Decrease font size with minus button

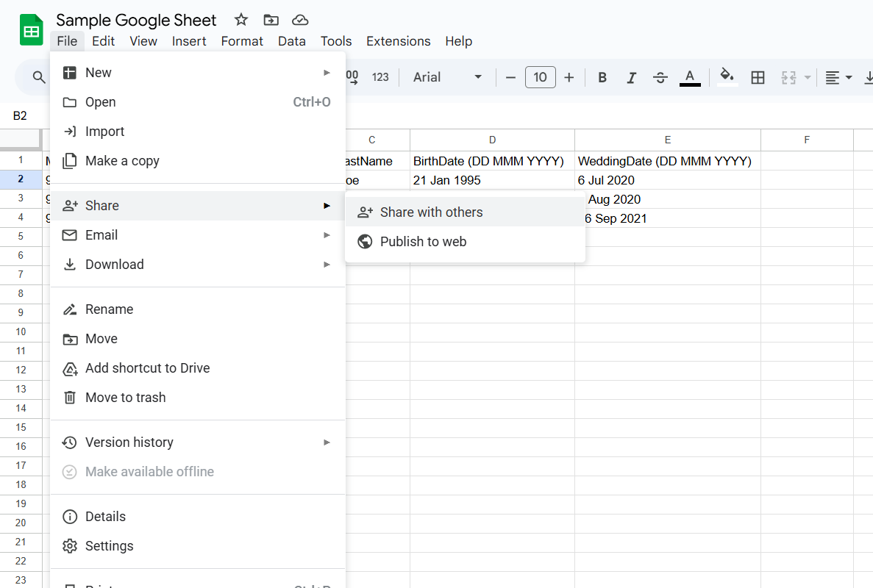click(510, 77)
